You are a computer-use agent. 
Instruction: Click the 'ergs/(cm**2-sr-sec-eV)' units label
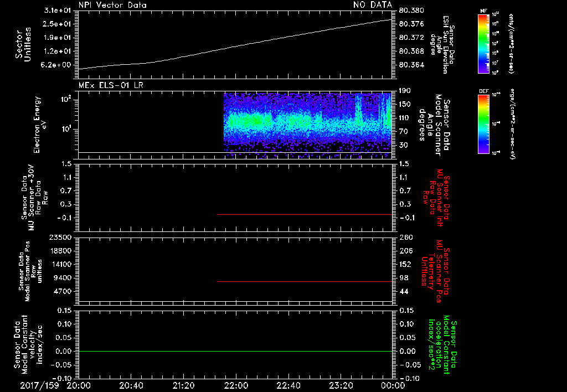tap(512, 124)
